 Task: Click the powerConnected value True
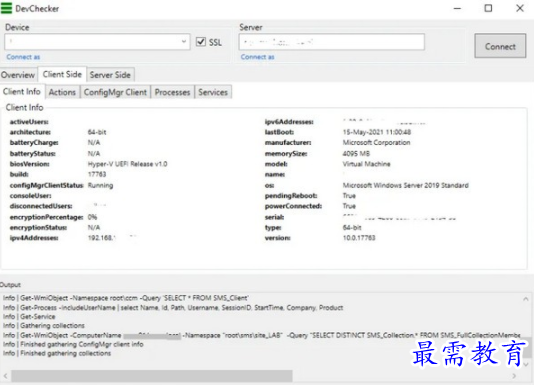tap(349, 206)
